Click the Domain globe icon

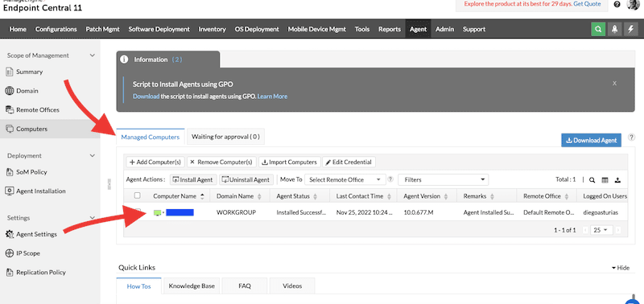(10, 91)
